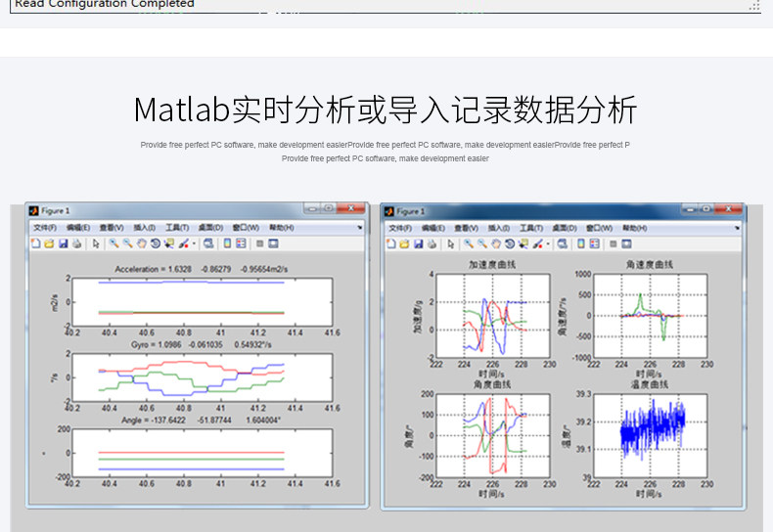
Task: Open 查看(V) menu in the Acceleration figure window
Action: tap(112, 228)
